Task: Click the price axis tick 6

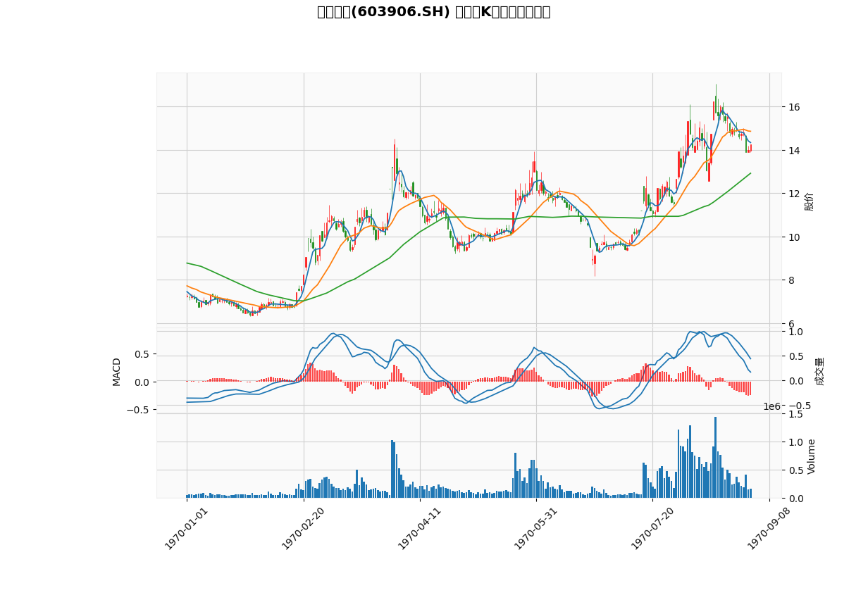Action: pyautogui.click(x=790, y=324)
